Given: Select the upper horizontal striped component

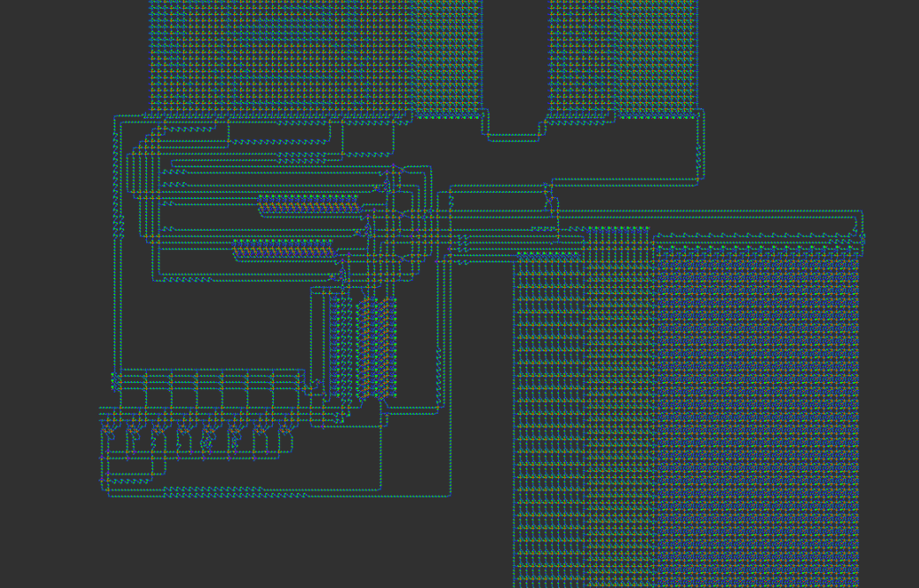Looking at the screenshot, I should (308, 205).
